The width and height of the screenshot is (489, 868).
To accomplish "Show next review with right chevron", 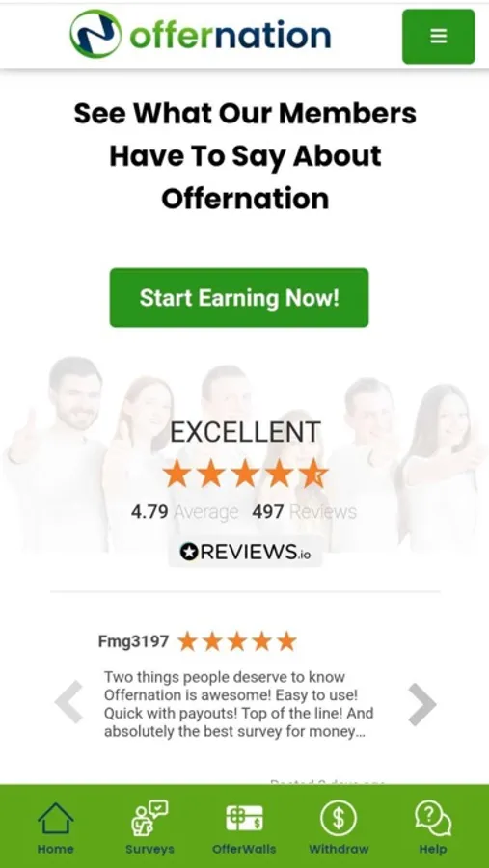I will (x=422, y=704).
